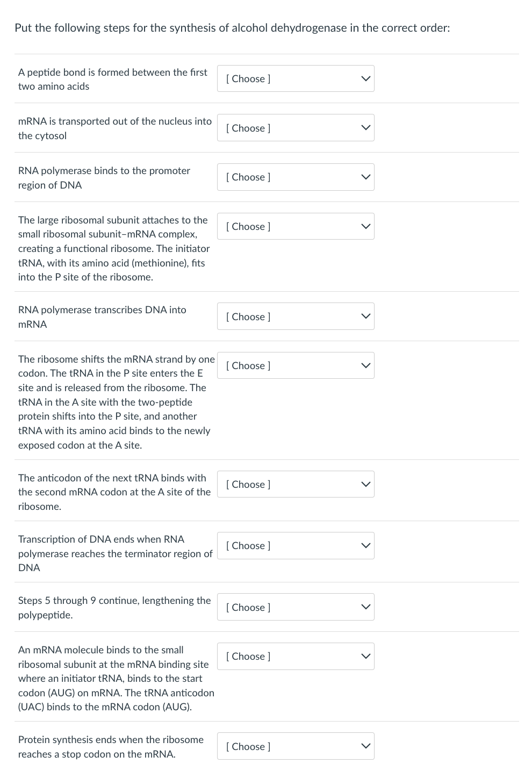Click the chevron for the mRNA binds small subunit step

[x=365, y=657]
